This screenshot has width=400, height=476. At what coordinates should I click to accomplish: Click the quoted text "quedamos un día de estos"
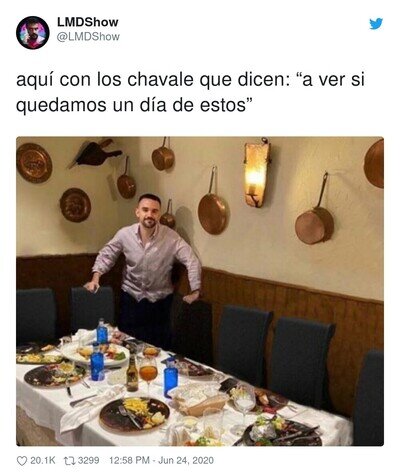131,106
